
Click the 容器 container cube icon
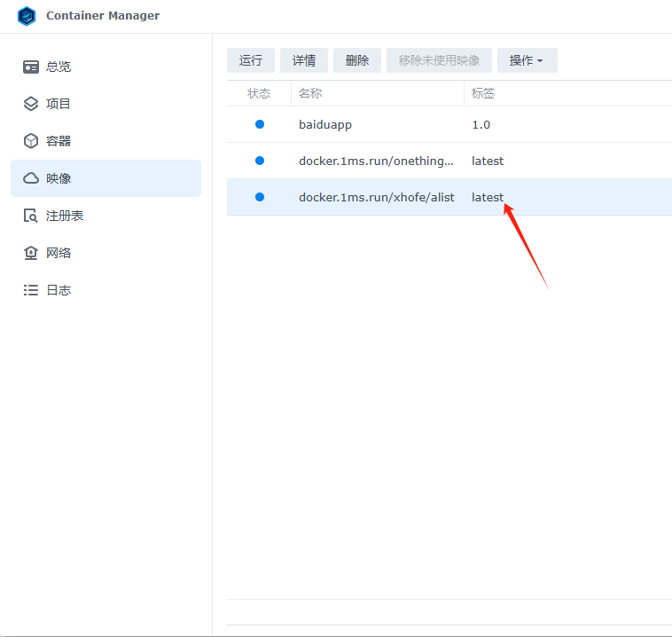pos(31,141)
